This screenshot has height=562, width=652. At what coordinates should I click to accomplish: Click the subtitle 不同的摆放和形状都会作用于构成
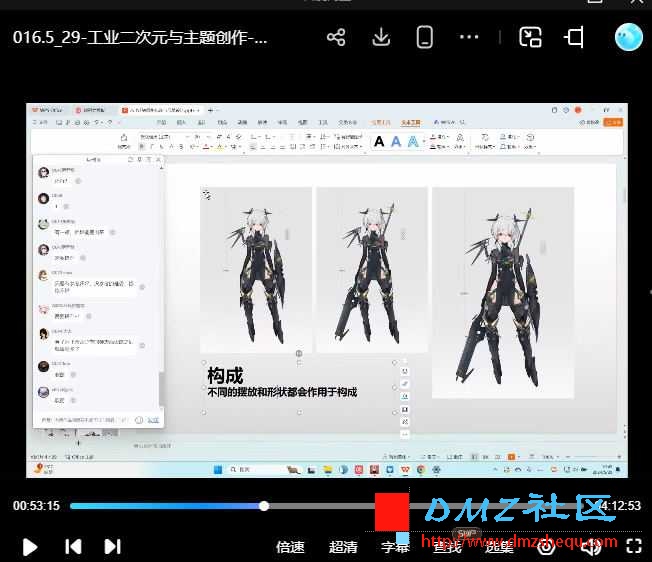282,392
